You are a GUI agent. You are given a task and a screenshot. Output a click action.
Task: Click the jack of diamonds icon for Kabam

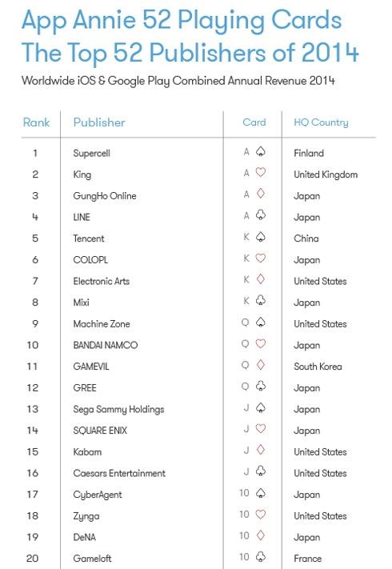tap(261, 450)
